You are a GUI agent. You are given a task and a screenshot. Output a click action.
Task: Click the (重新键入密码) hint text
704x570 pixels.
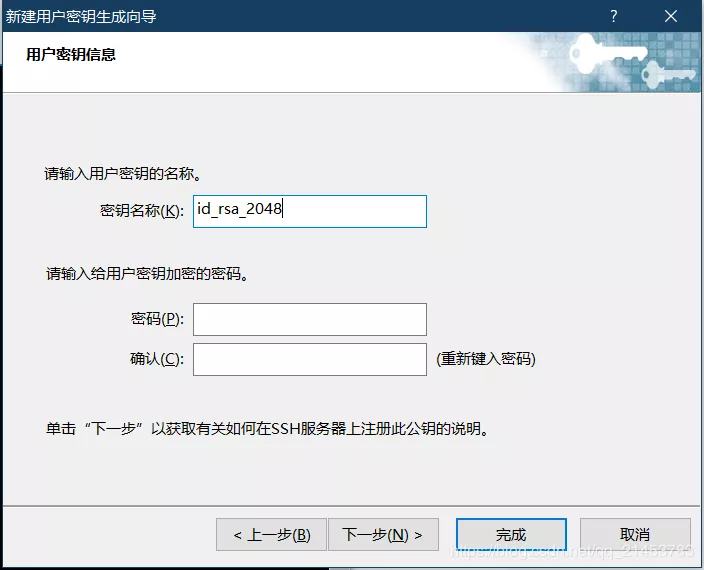(486, 359)
